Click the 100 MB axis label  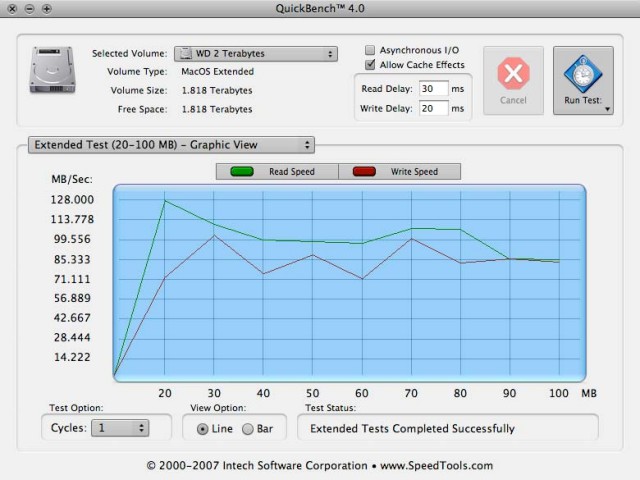point(559,393)
